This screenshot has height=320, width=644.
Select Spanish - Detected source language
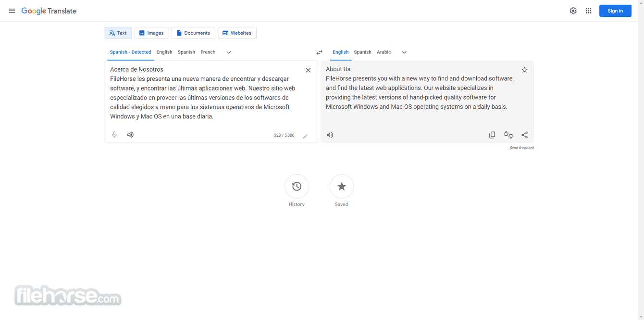point(130,52)
